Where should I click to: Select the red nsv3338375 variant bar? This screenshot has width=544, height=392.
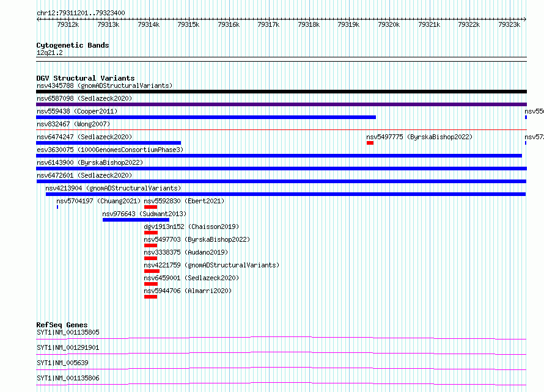pyautogui.click(x=150, y=258)
